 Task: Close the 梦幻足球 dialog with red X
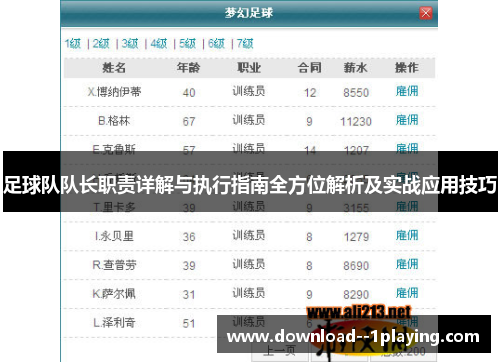426,13
